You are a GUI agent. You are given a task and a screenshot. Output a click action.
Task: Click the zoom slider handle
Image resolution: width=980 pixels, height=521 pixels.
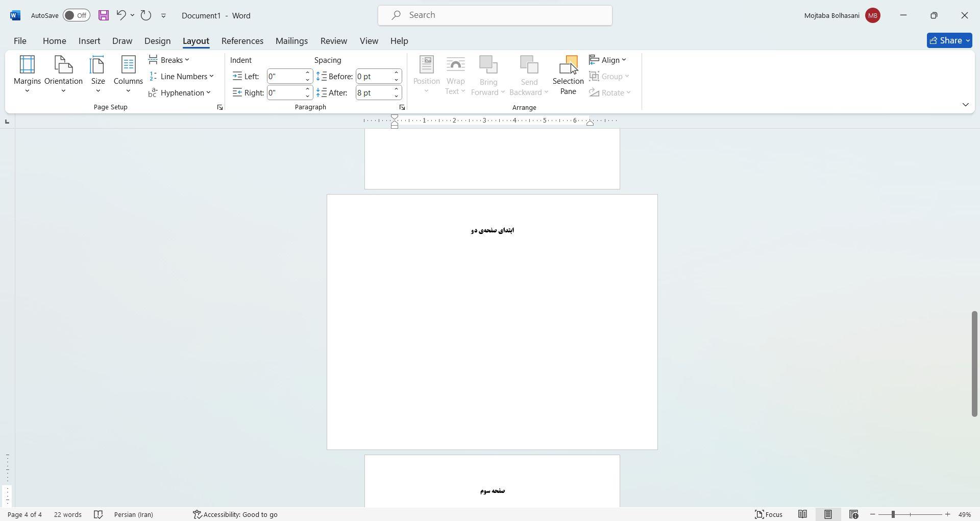pyautogui.click(x=893, y=514)
